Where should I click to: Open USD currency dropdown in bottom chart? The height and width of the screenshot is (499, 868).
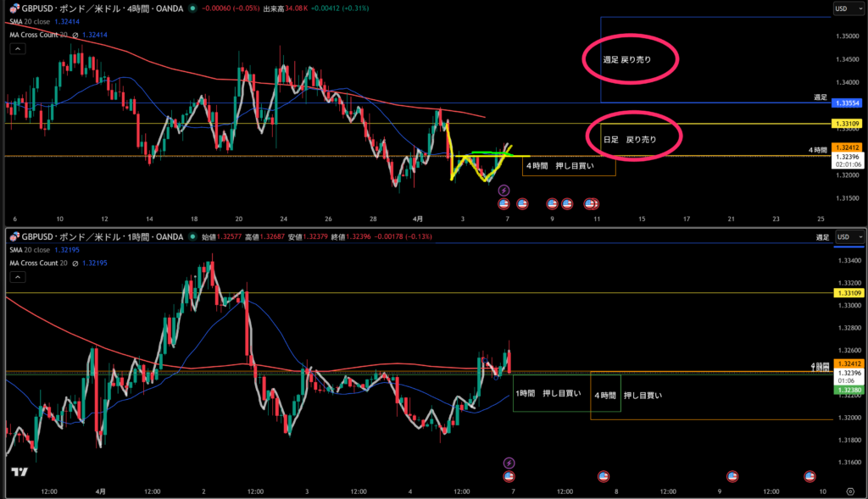[x=849, y=237]
